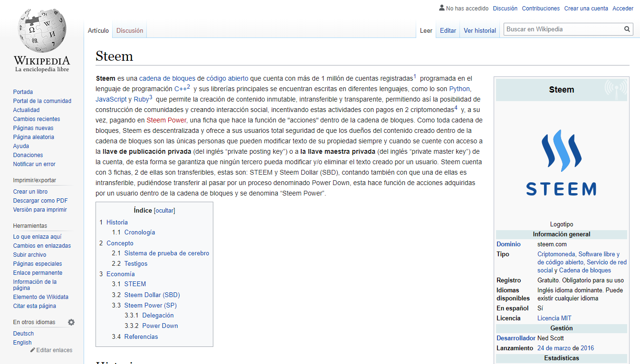Open Elemento de Wikidata
Viewport: 640px width, 364px height.
(x=41, y=297)
